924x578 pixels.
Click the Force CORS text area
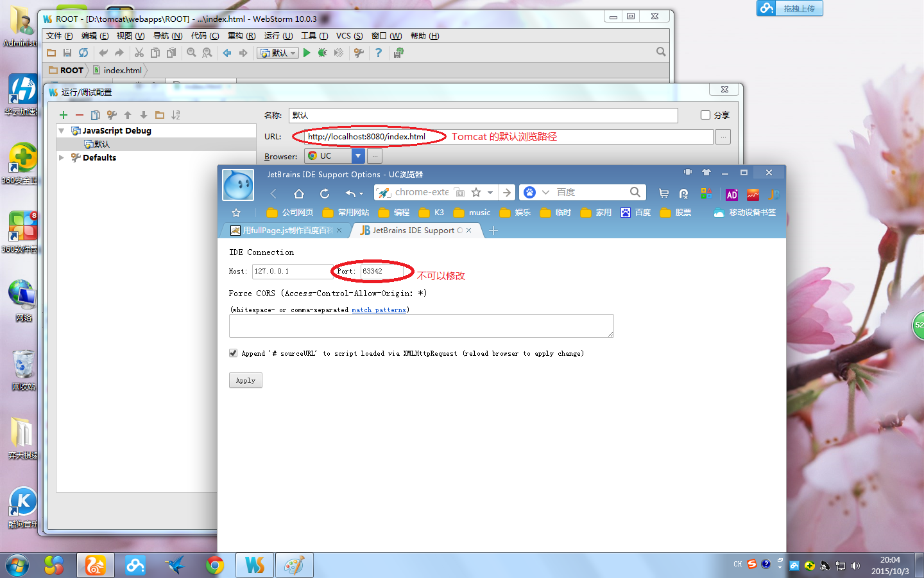[x=422, y=326]
